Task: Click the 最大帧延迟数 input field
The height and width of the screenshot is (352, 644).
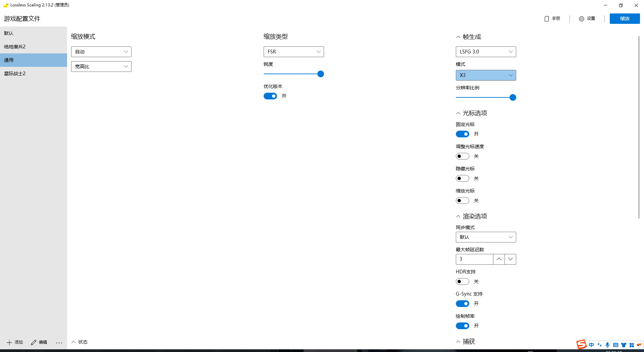Action: point(474,259)
